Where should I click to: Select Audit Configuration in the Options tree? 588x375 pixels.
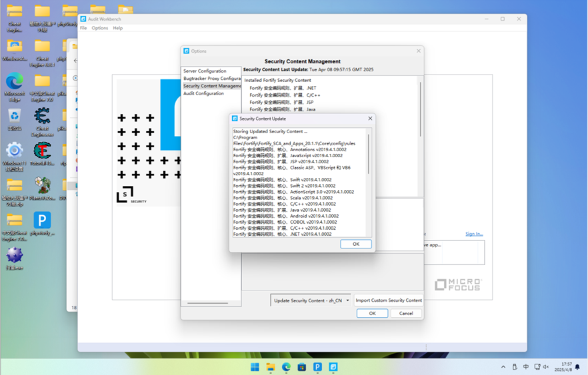pos(203,93)
